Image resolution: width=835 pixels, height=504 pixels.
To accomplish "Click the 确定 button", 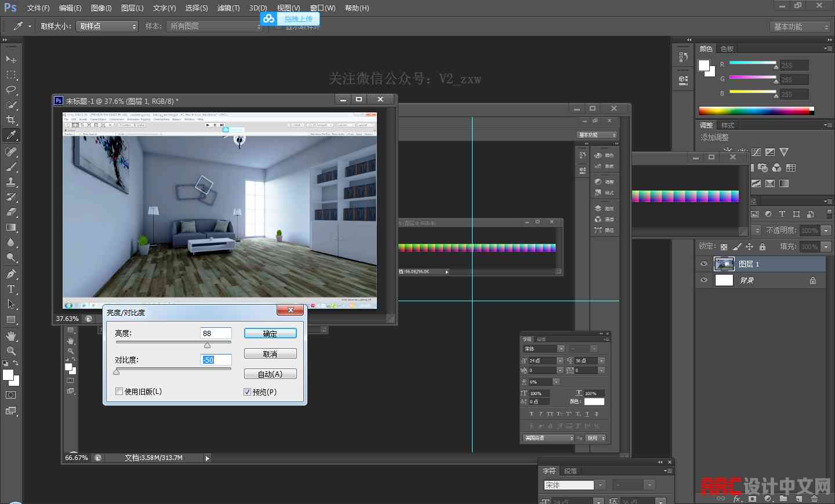I will [x=270, y=334].
